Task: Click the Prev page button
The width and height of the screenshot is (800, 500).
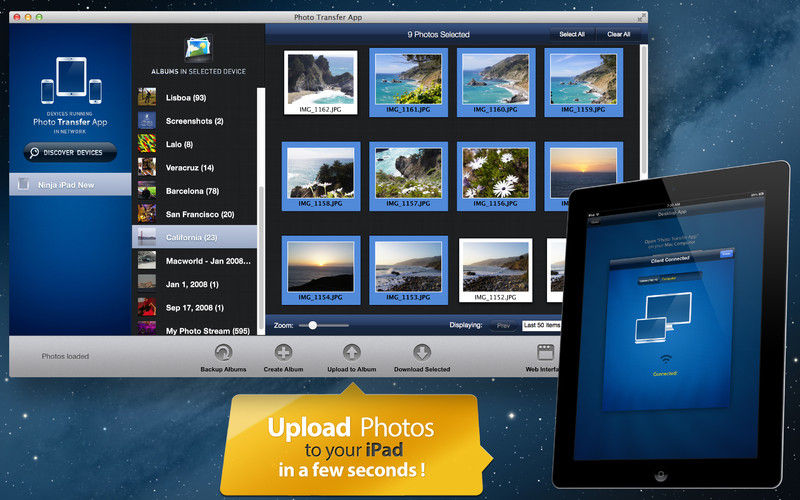Action: click(x=503, y=326)
